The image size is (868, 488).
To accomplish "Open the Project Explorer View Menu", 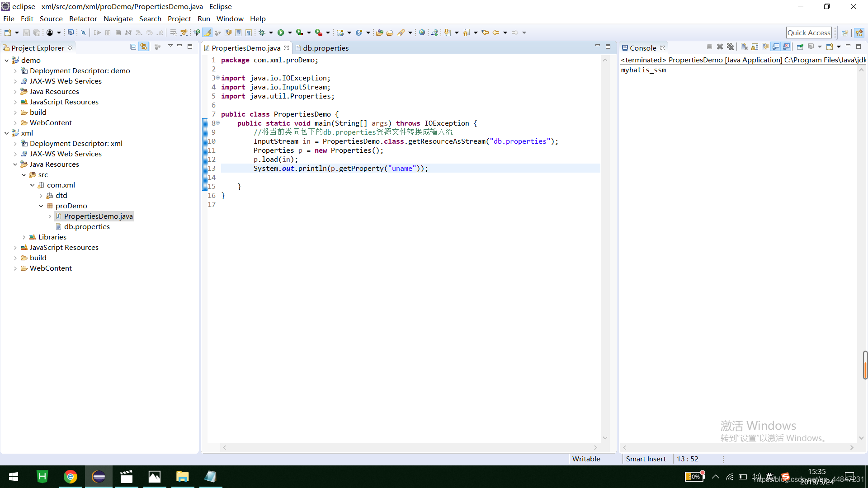I will [170, 46].
